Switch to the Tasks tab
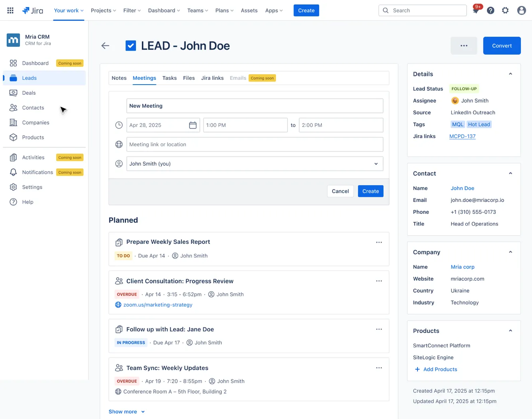The image size is (532, 419). tap(169, 78)
